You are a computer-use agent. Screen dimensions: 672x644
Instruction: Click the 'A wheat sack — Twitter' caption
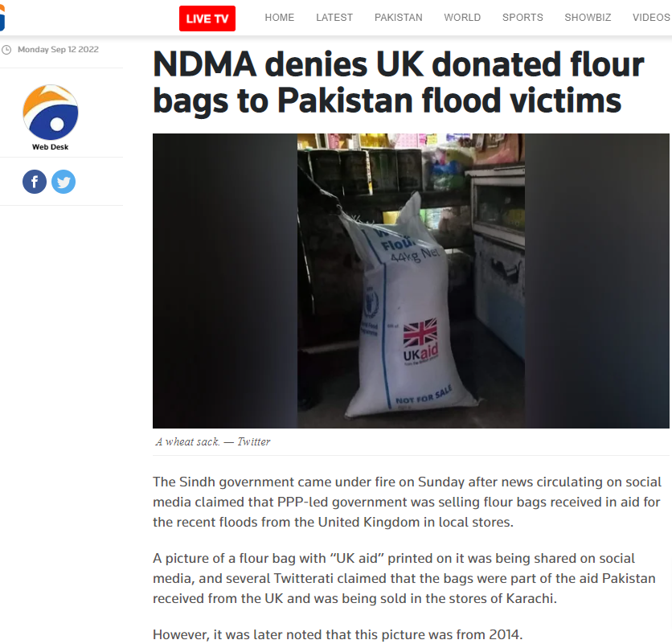[213, 441]
